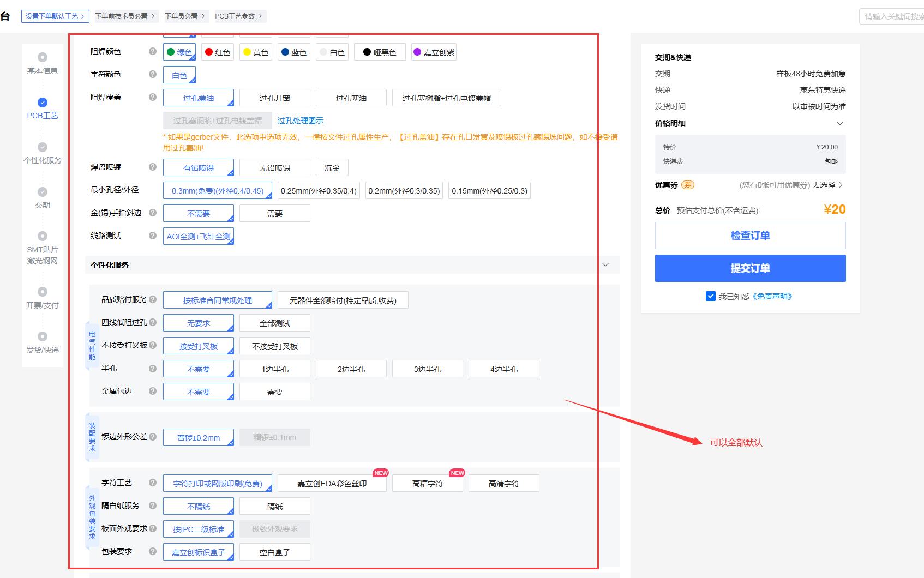Image resolution: width=924 pixels, height=578 pixels.
Task: Click the SMT贴片激光钢网 step icon
Action: pos(43,236)
